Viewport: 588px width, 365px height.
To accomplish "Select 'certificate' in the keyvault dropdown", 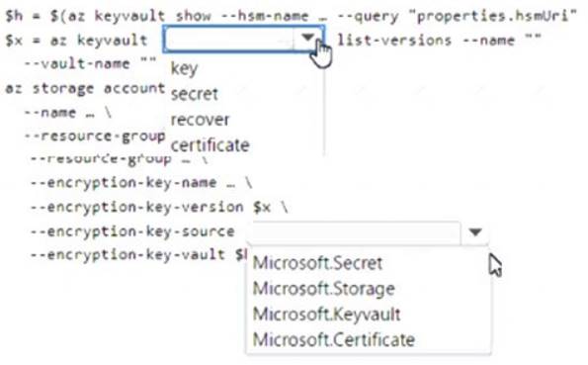I will pos(210,145).
